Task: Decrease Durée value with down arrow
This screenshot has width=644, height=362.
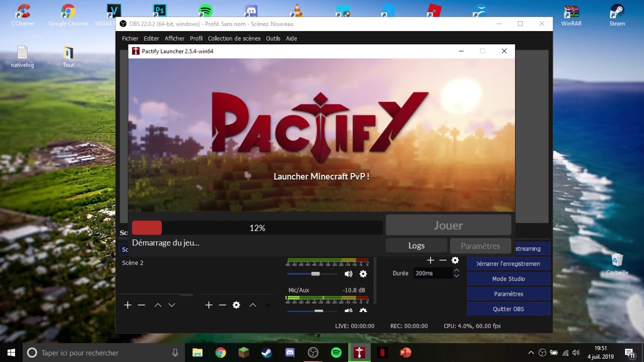Action: pos(456,276)
